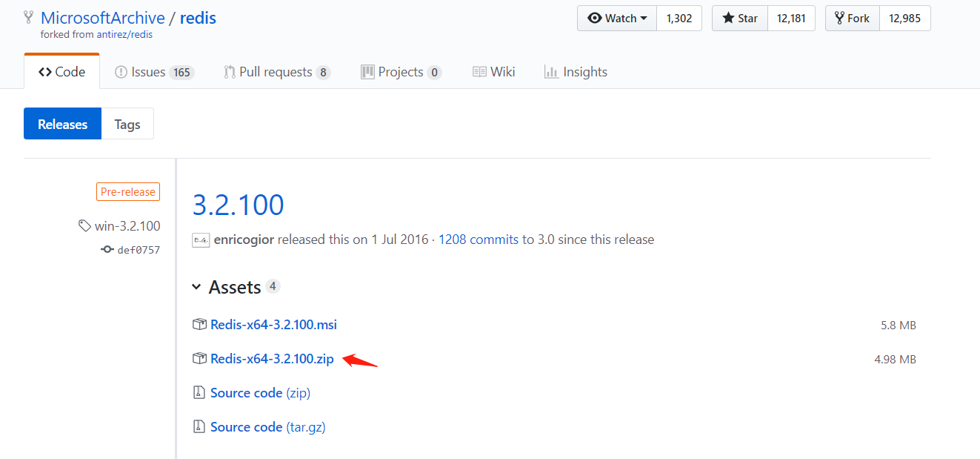Download Redis-x64-3.2.100.msi

(273, 325)
